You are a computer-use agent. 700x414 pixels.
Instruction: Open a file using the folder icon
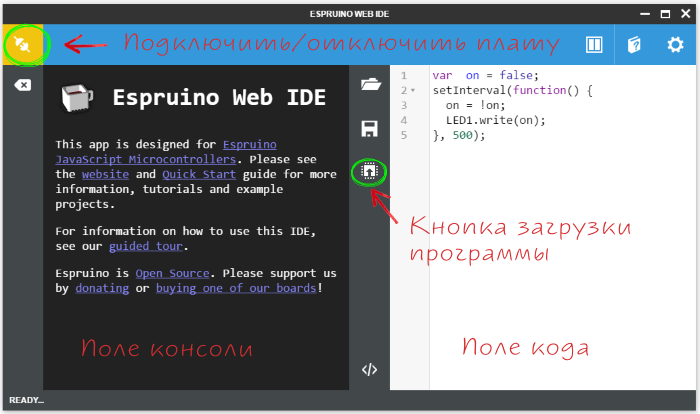point(370,84)
